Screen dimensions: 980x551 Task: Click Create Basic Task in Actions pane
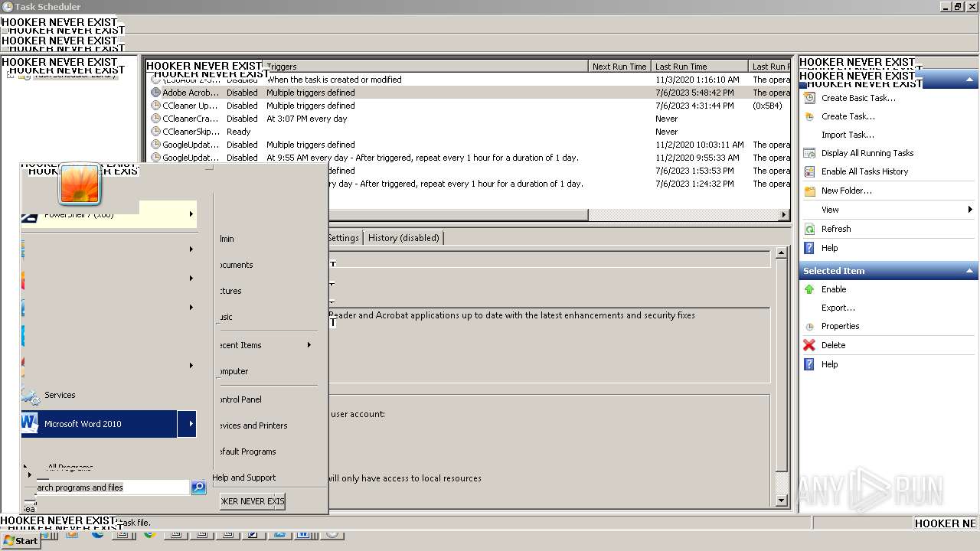(858, 98)
